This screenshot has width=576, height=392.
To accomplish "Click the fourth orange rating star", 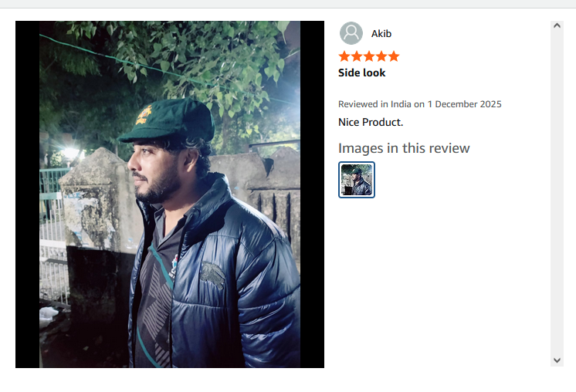I will [x=381, y=56].
